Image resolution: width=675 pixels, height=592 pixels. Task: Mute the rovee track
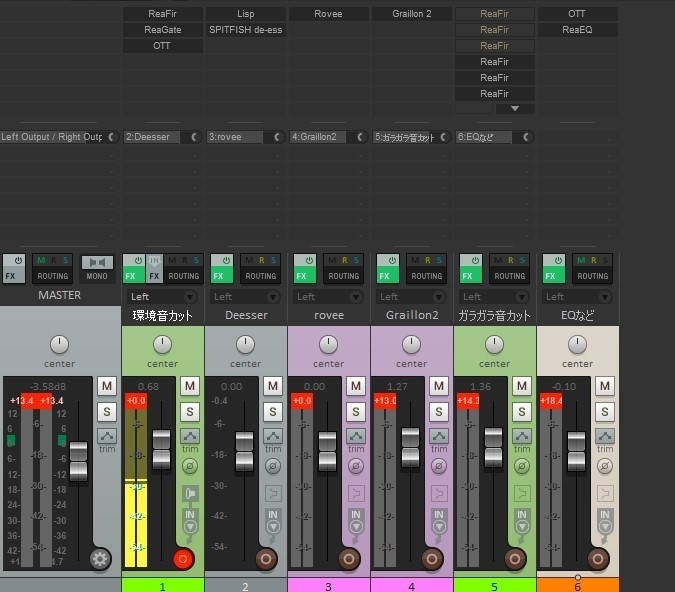coord(356,386)
